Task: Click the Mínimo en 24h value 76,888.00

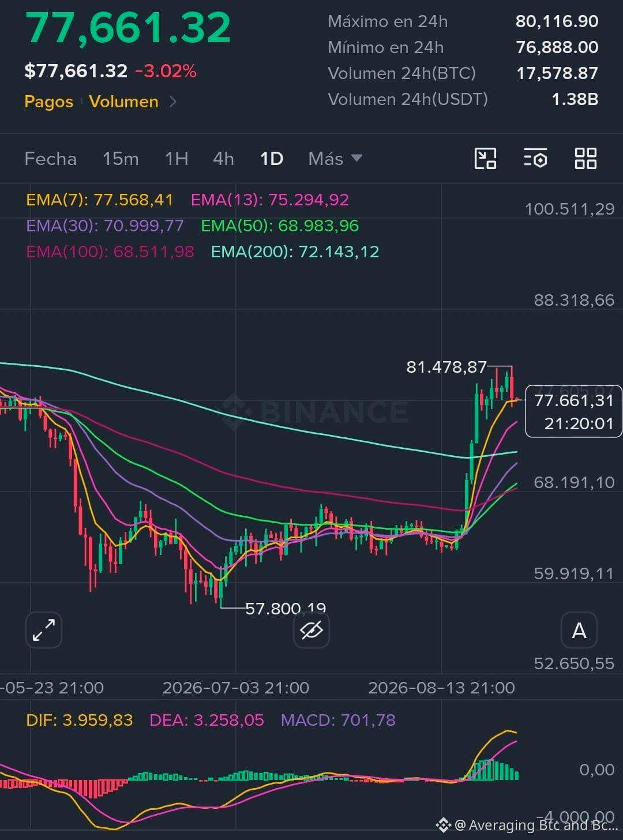Action: 557,47
